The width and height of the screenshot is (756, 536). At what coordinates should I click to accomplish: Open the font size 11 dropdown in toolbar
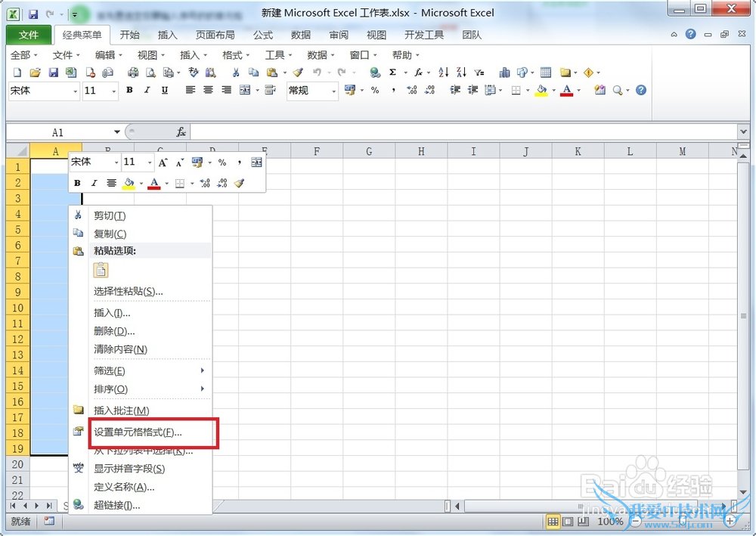(114, 91)
